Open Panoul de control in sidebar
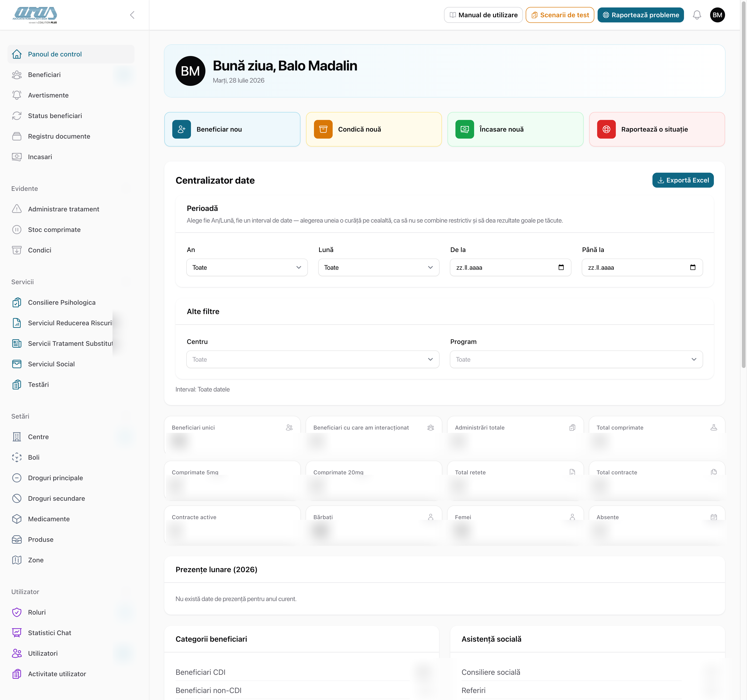This screenshot has width=747, height=700. pyautogui.click(x=71, y=54)
